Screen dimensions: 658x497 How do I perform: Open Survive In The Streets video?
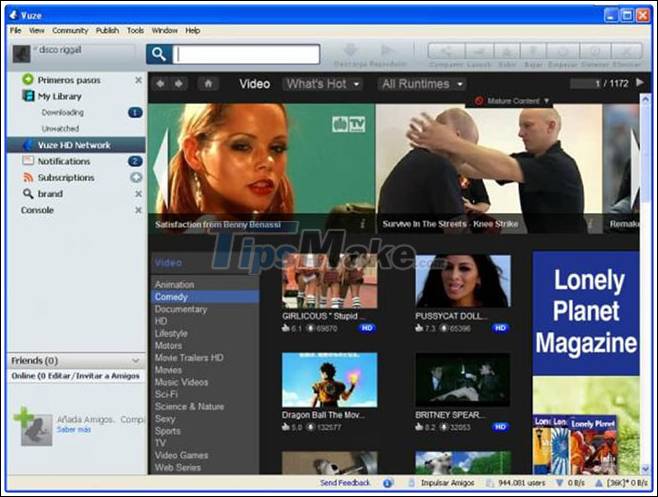pyautogui.click(x=489, y=168)
